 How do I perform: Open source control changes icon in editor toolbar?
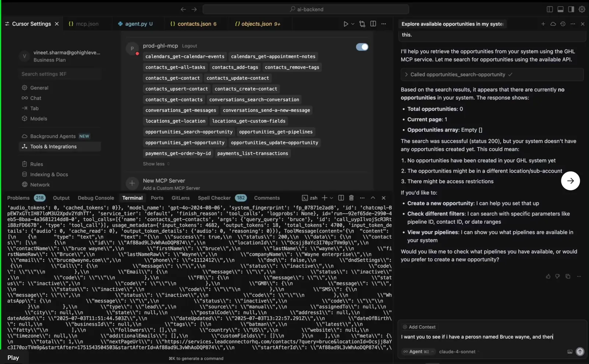(x=362, y=24)
